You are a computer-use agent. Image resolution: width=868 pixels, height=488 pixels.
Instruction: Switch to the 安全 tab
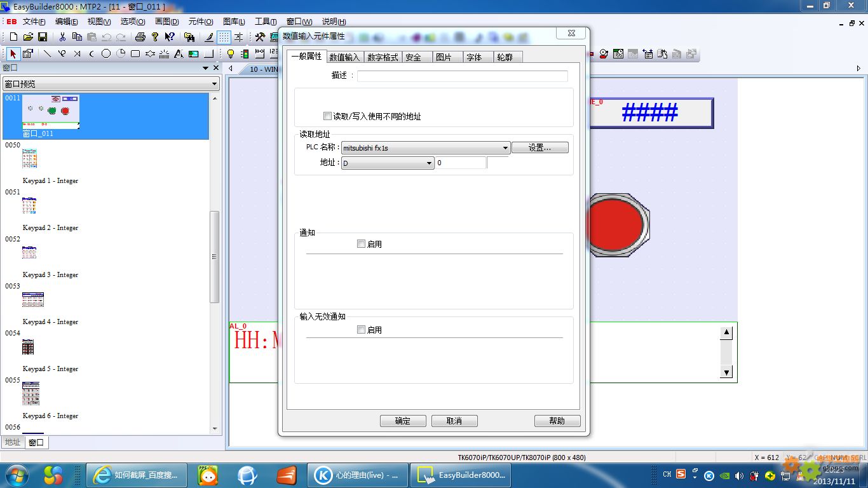click(x=417, y=57)
